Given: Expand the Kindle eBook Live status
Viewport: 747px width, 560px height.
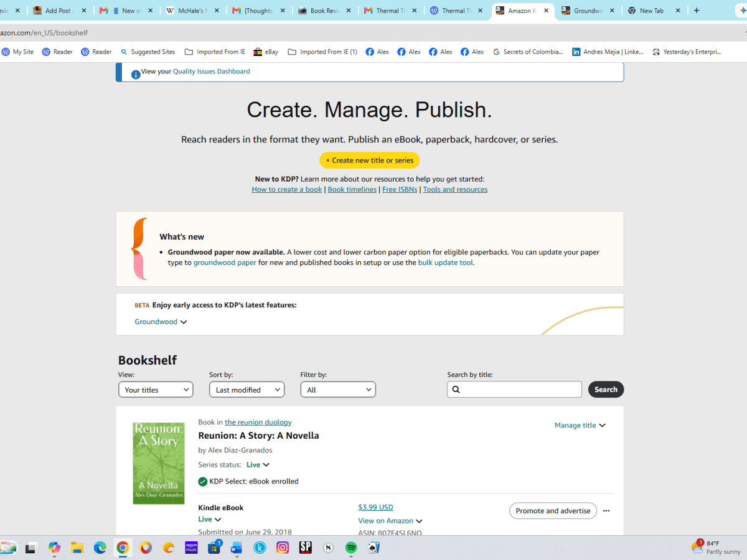Looking at the screenshot, I should coord(210,519).
